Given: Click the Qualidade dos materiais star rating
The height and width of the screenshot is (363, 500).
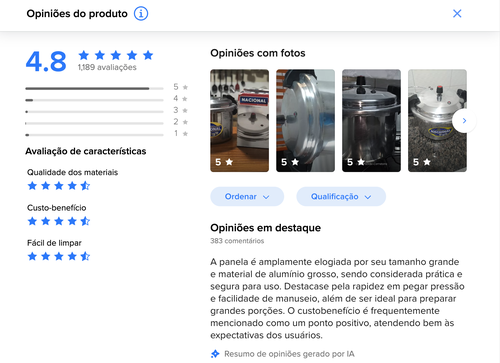Looking at the screenshot, I should (59, 186).
